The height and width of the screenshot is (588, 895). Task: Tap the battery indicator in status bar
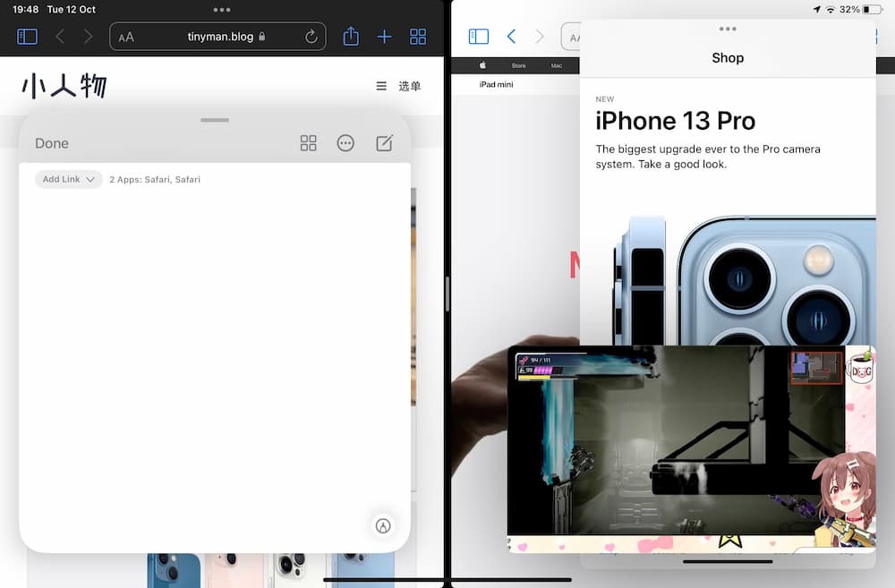tap(872, 9)
